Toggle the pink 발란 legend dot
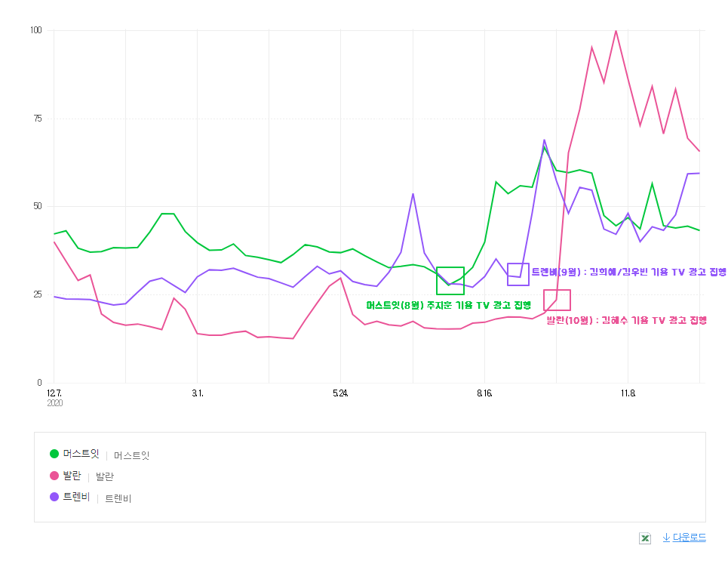This screenshot has height=567, width=728. point(54,476)
